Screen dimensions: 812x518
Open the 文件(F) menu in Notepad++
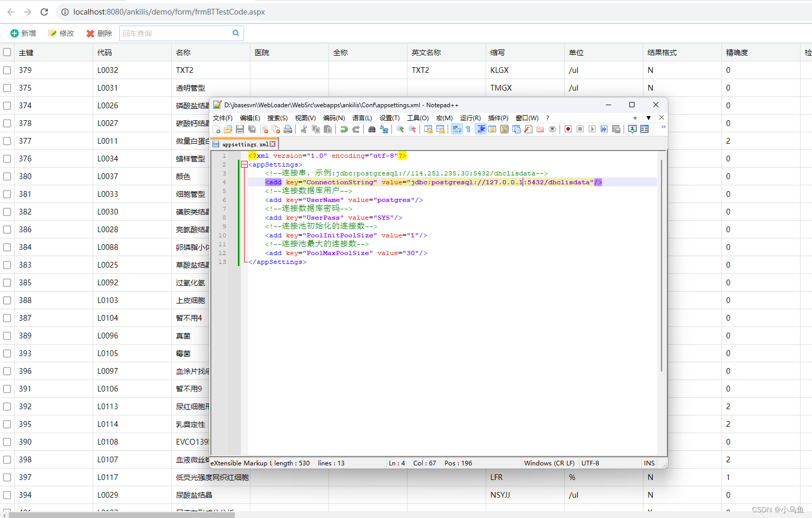(x=223, y=118)
